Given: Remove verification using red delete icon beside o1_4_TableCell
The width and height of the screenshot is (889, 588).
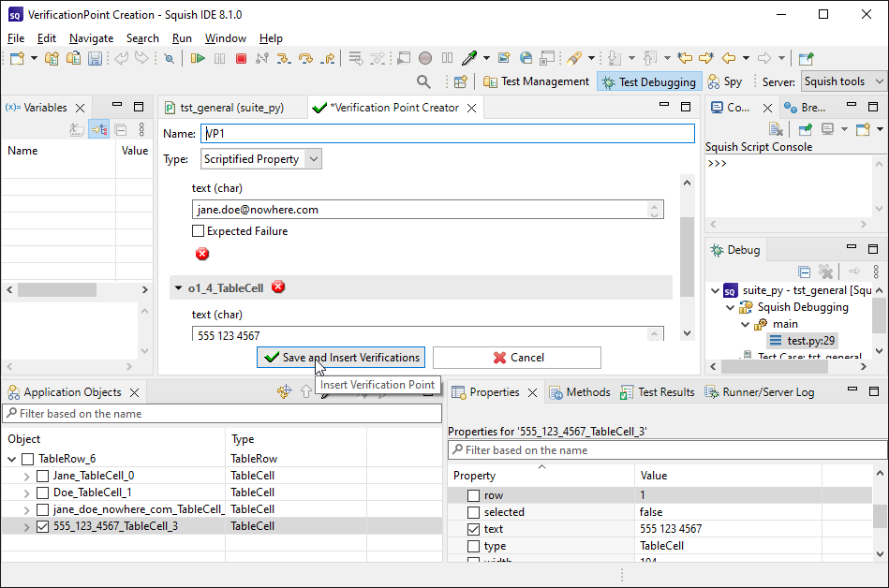Looking at the screenshot, I should click(278, 287).
